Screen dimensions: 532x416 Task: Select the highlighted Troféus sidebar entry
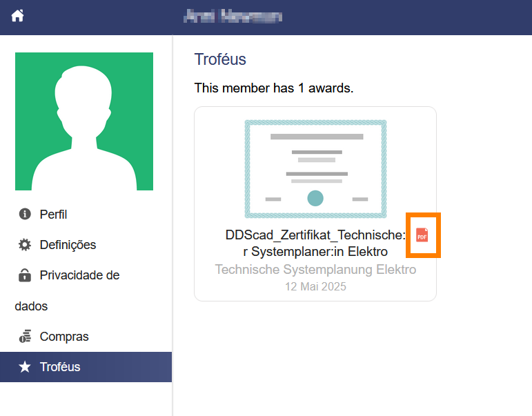tap(86, 367)
